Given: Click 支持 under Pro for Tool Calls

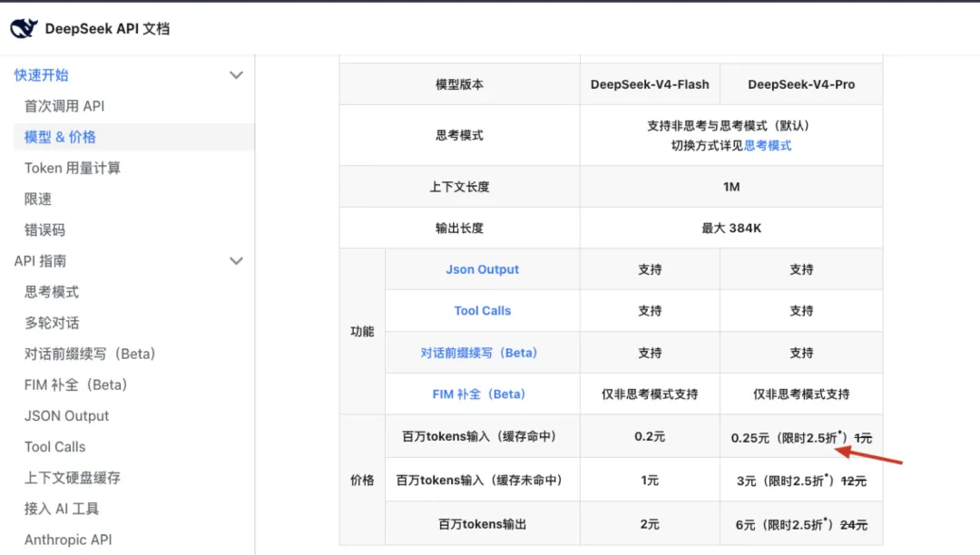Looking at the screenshot, I should click(x=801, y=311).
